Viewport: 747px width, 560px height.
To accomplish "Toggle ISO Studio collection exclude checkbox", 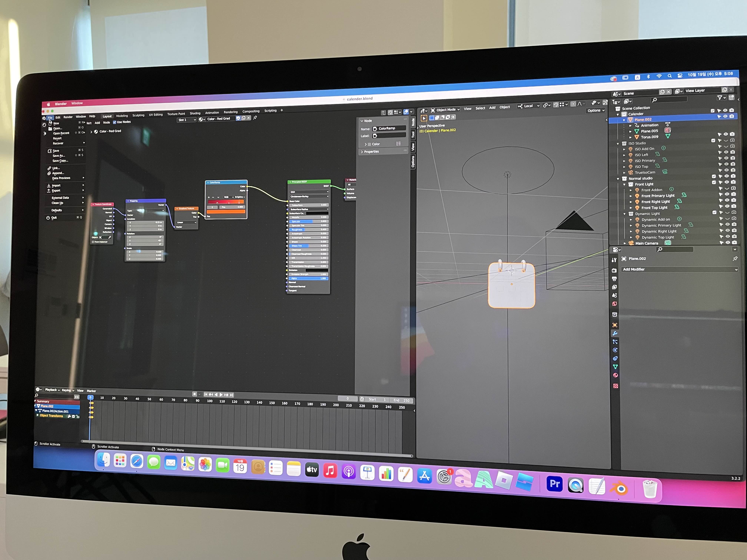I will (713, 140).
